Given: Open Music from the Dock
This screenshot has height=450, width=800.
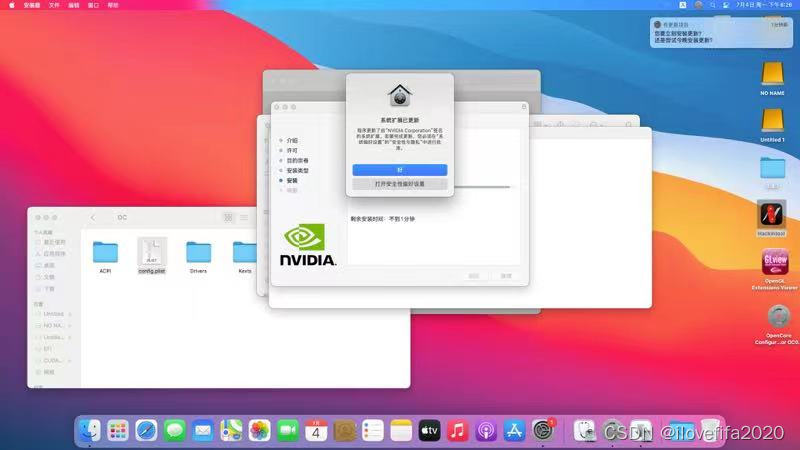Looking at the screenshot, I should [x=458, y=431].
